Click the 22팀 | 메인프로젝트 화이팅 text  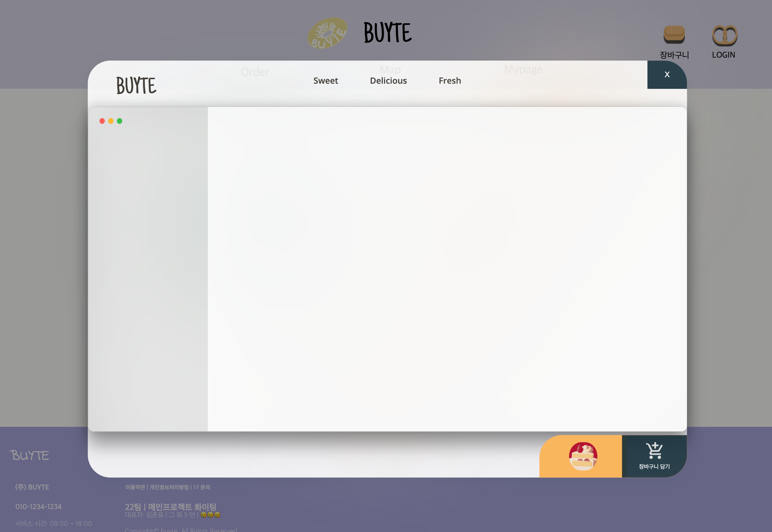point(171,507)
